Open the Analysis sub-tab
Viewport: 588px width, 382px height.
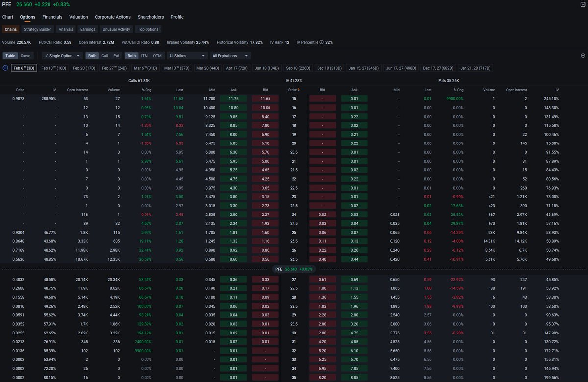[66, 29]
